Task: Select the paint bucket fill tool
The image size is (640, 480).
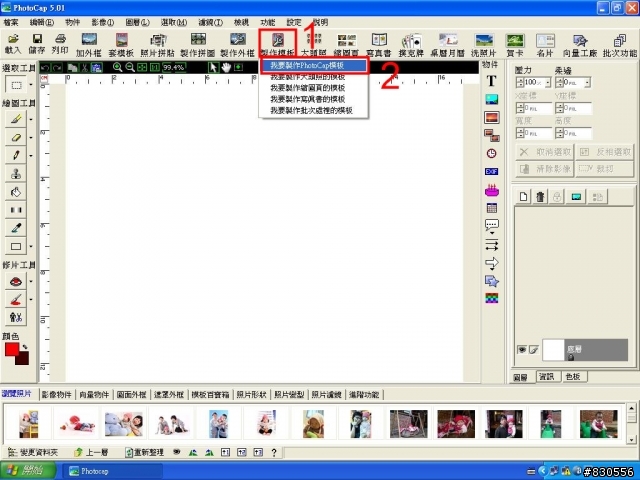Action: (x=16, y=191)
